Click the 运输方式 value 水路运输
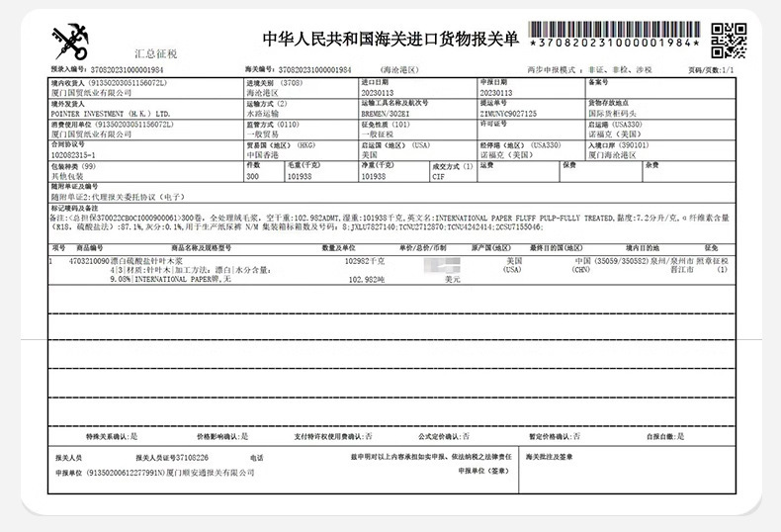Viewport: 781px width, 532px height. 263,114
